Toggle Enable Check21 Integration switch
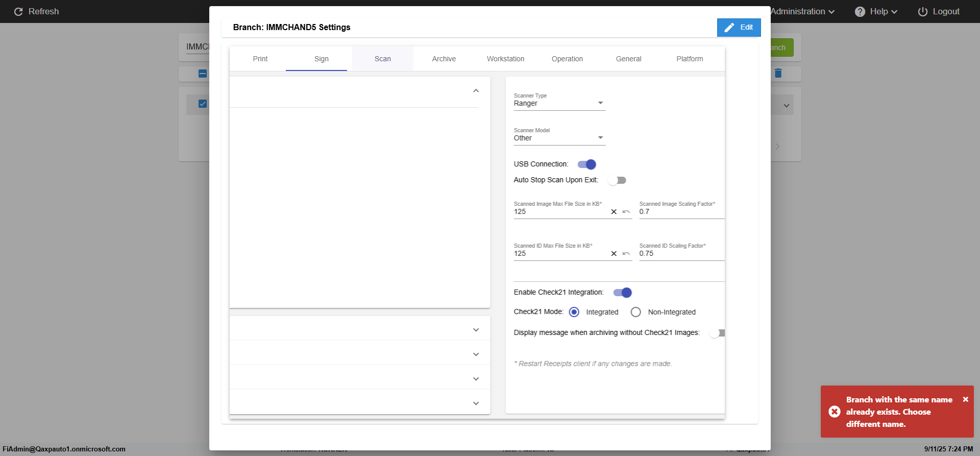The height and width of the screenshot is (456, 980). 623,293
